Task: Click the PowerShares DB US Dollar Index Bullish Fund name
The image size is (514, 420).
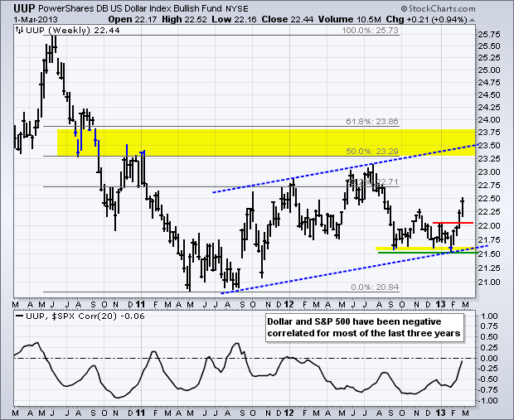Action: tap(130, 8)
